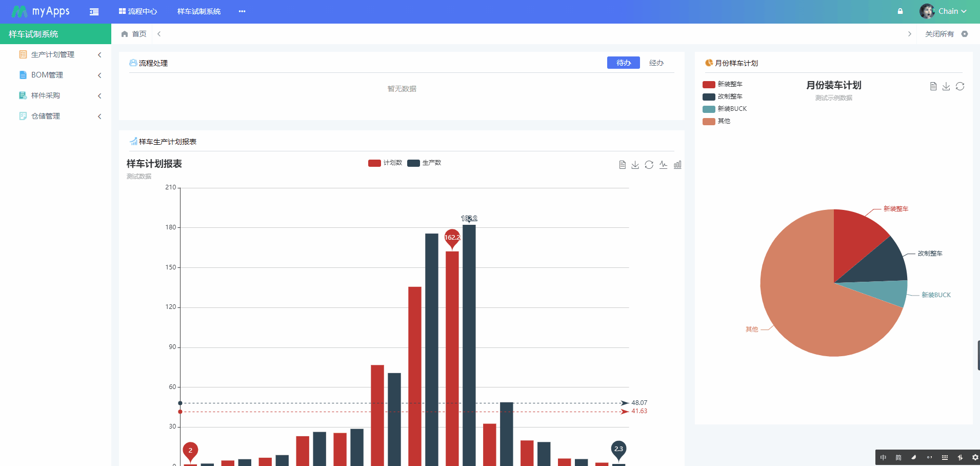Restore the pie chart with refresh icon
This screenshot has height=466, width=980.
tap(960, 86)
